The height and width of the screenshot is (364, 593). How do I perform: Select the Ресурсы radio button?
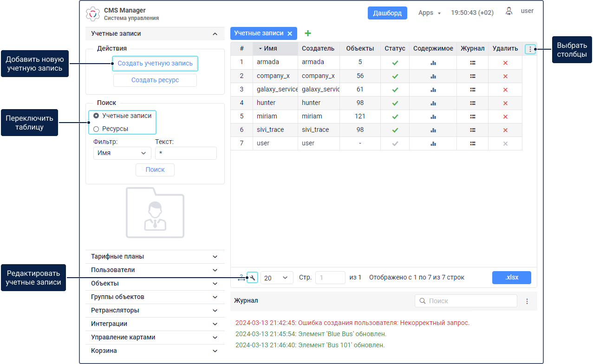pyautogui.click(x=96, y=129)
